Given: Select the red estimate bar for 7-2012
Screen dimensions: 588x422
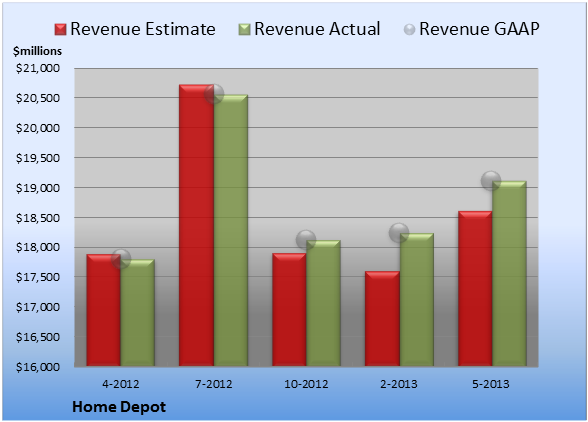Looking at the screenshot, I should pyautogui.click(x=196, y=225).
